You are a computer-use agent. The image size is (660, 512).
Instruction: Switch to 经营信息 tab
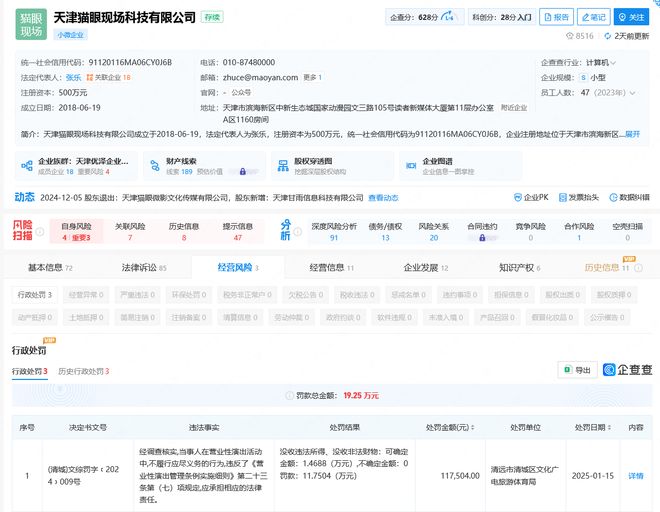point(332,268)
